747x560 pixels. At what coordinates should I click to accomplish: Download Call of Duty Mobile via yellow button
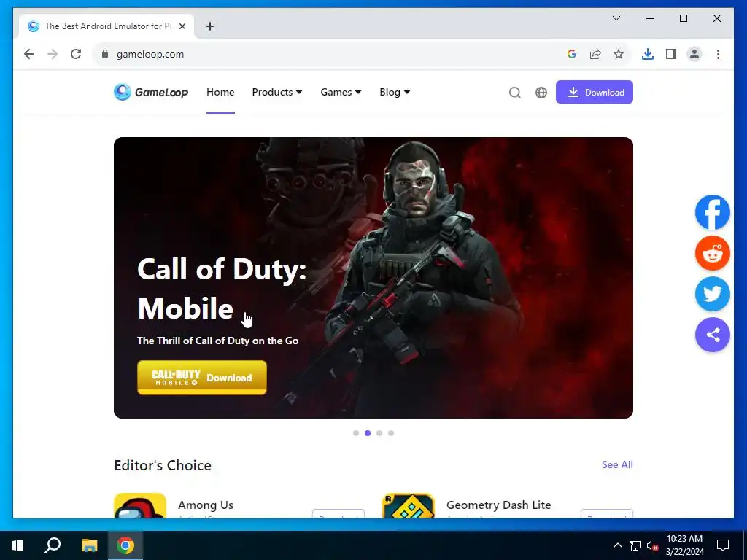click(x=202, y=377)
